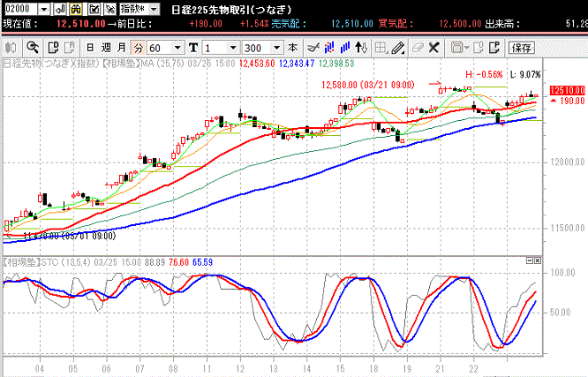This screenshot has height=377, width=588.
Task: Click the enter/confirm code arrow icon
Action: tap(60, 9)
